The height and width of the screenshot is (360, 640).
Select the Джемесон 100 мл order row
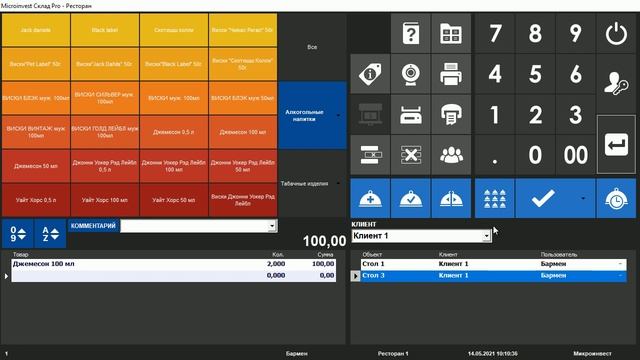click(173, 264)
